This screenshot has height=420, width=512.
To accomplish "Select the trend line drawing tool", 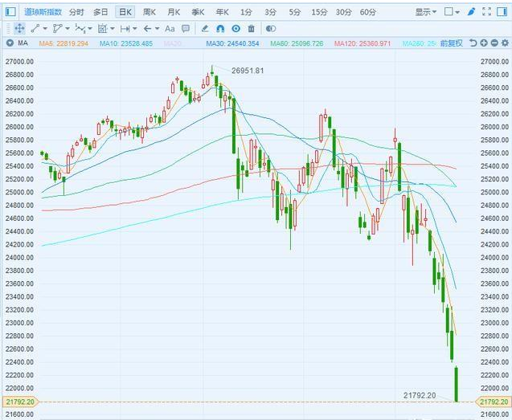I will click(x=35, y=29).
